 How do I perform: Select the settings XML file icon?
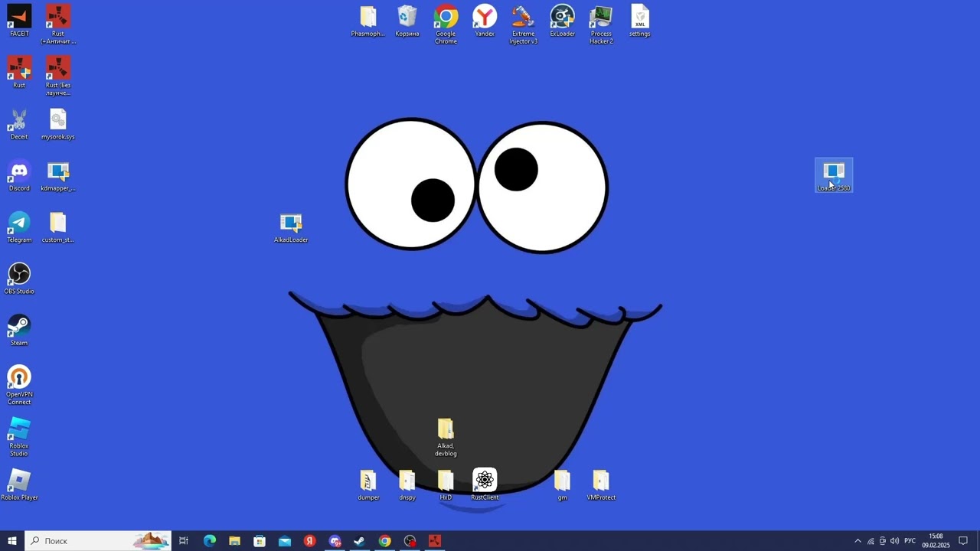pyautogui.click(x=640, y=21)
